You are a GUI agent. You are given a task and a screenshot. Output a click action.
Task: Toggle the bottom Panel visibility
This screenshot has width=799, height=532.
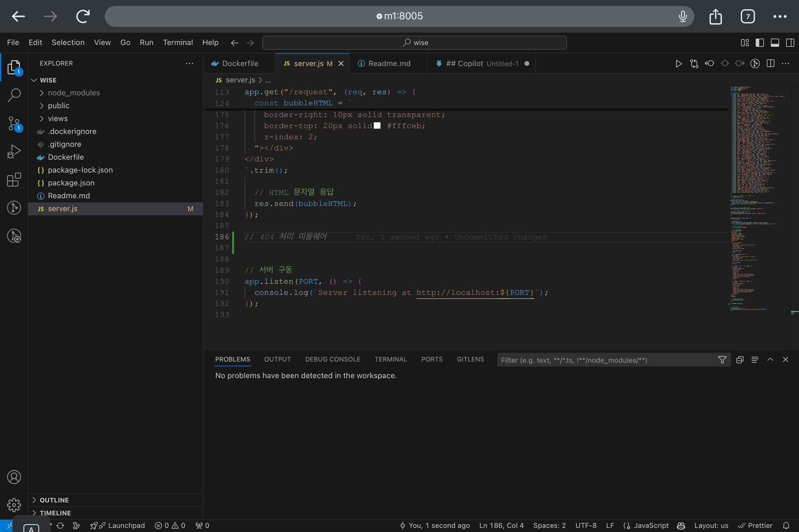point(775,43)
